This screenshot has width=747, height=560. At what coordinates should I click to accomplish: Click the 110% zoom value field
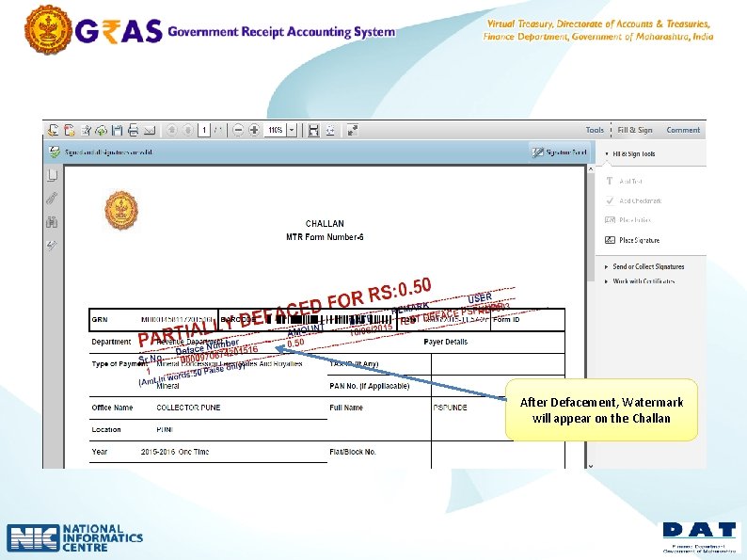pos(276,130)
